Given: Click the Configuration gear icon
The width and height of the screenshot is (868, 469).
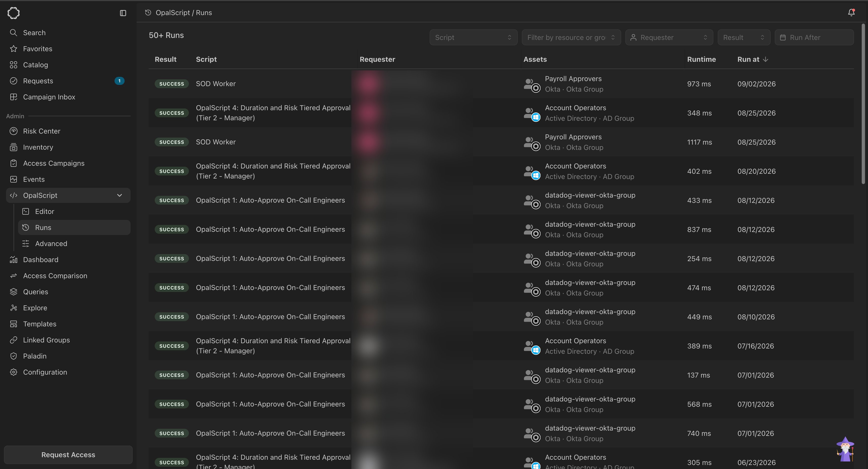Looking at the screenshot, I should [14, 372].
